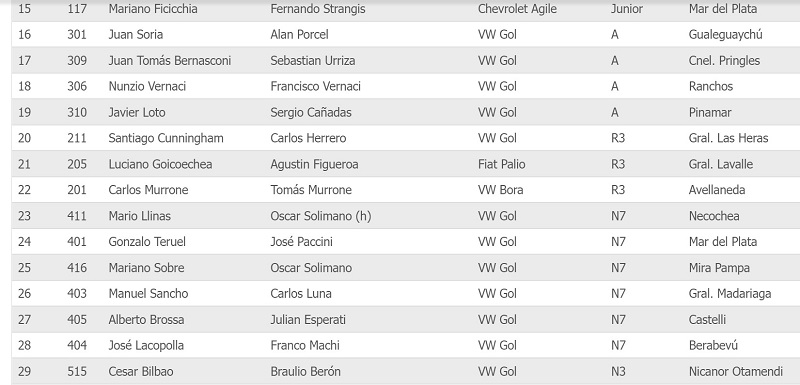Select Juan Soria in row 16
This screenshot has width=800, height=385.
click(x=136, y=35)
